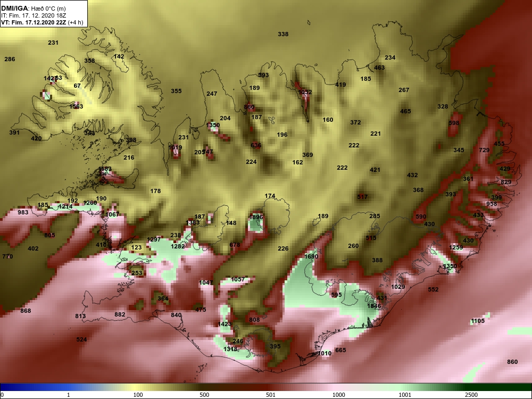
Task: Click the value 1282 on the map
Action: [178, 246]
